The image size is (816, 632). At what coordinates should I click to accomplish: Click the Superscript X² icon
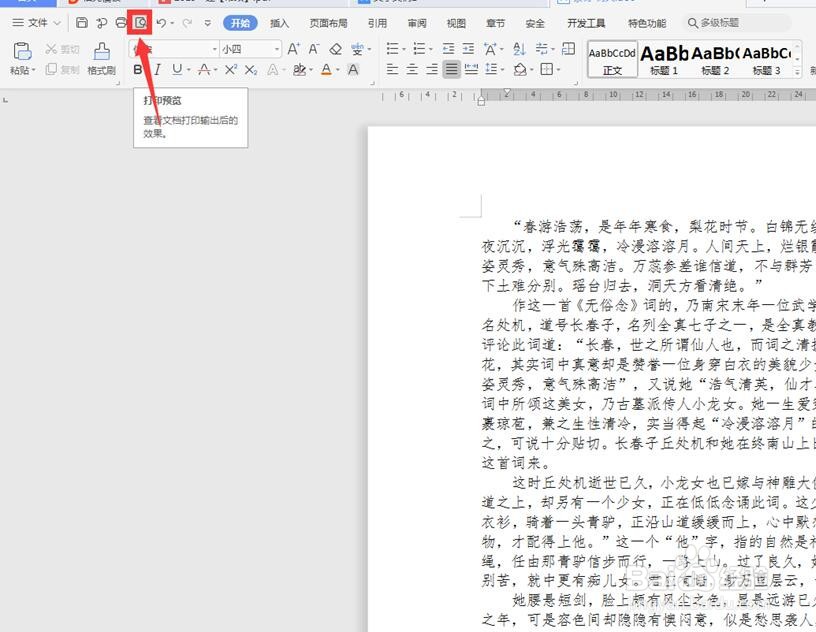coord(231,69)
